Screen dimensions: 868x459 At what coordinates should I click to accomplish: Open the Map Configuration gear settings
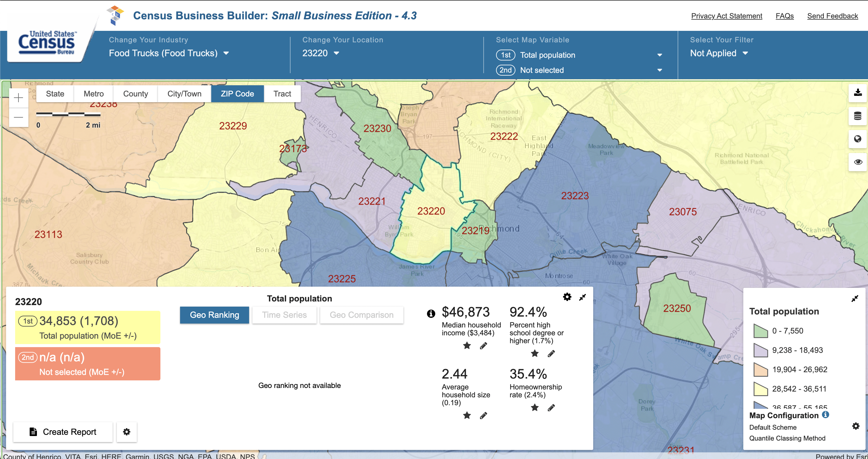point(856,426)
